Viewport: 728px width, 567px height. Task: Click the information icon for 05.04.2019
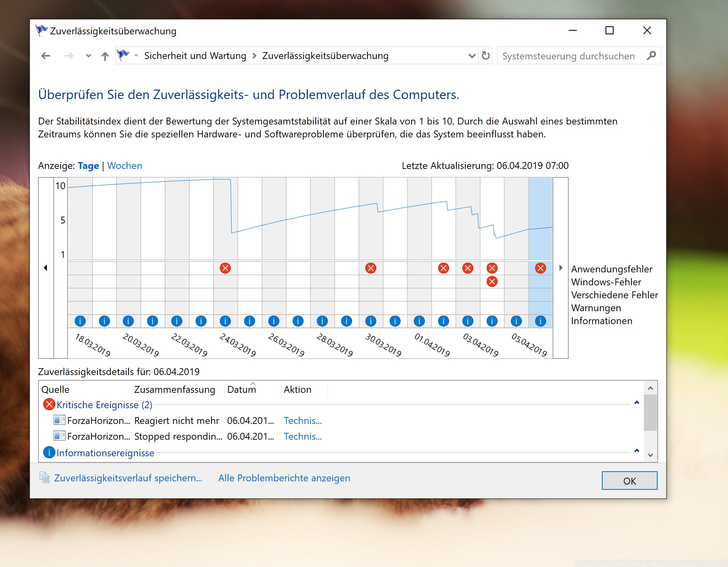coord(516,321)
